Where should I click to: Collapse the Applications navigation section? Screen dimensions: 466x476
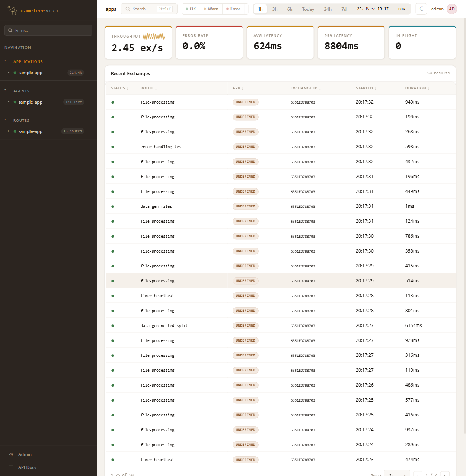tap(5, 61)
